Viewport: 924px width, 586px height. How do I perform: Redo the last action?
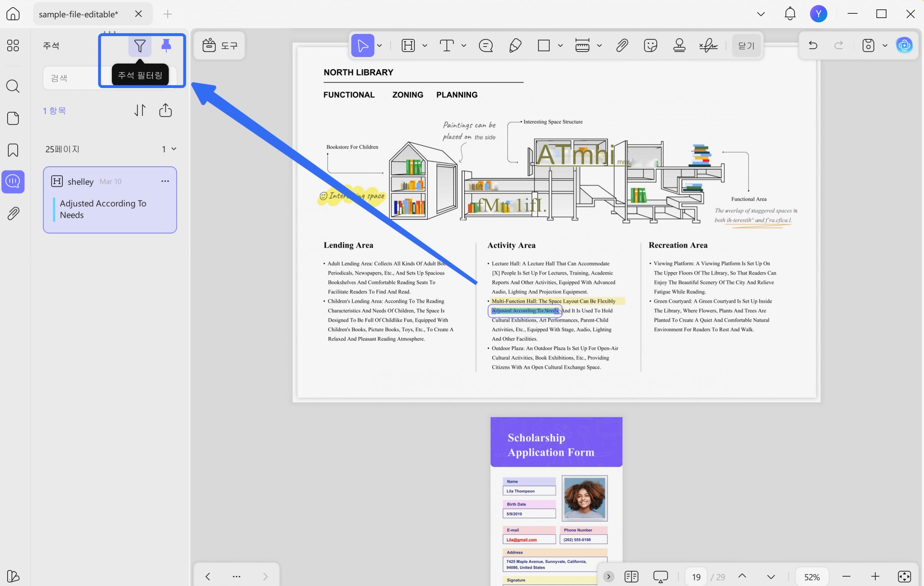(839, 45)
